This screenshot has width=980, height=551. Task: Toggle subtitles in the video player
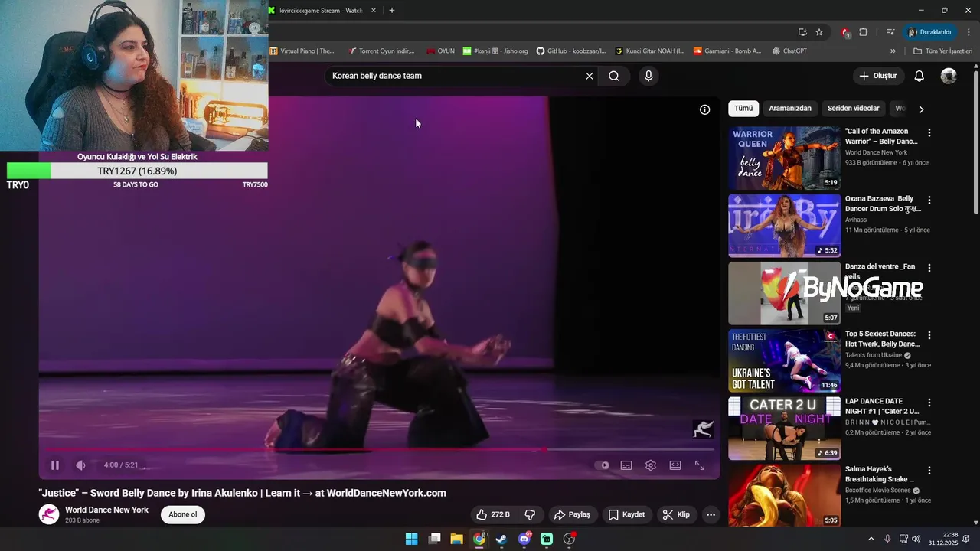click(626, 465)
